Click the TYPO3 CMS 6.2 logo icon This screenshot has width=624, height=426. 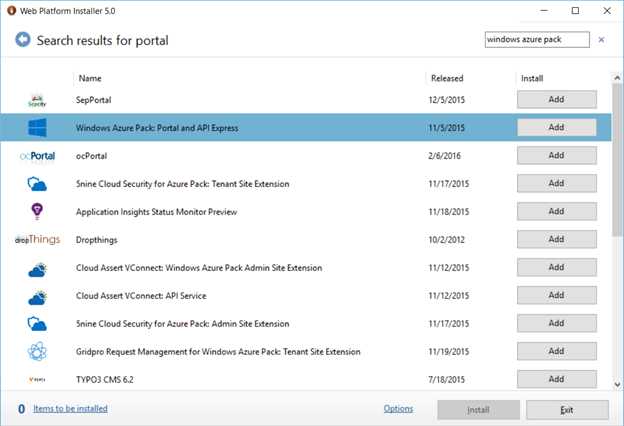pos(37,379)
